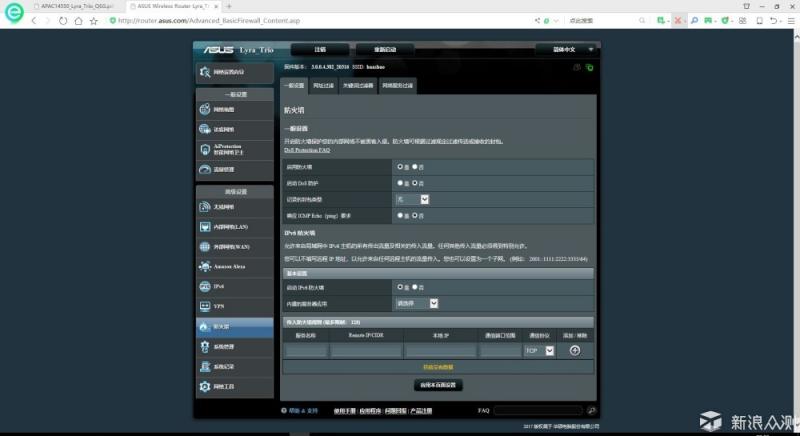Set Enable Firewall to No

pyautogui.click(x=415, y=167)
